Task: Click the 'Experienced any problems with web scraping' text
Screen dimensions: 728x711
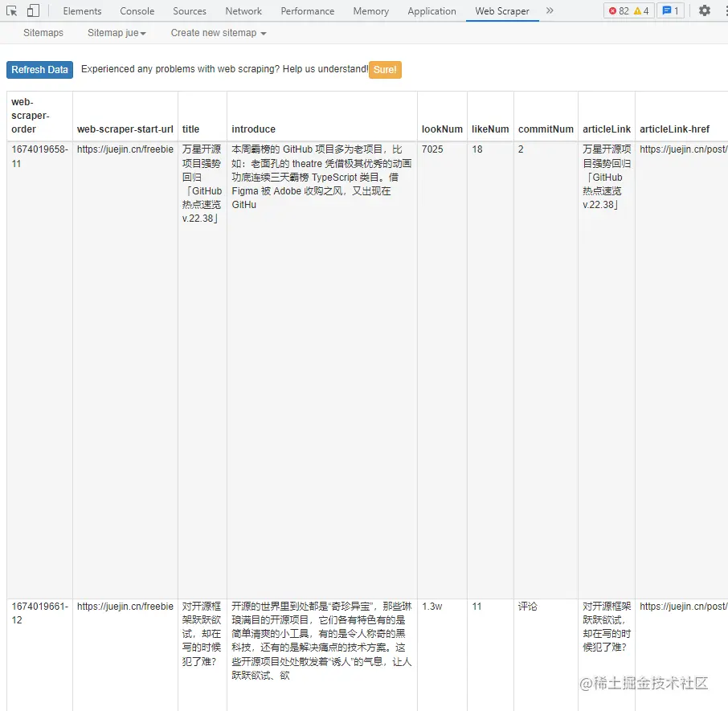Action: pos(225,69)
